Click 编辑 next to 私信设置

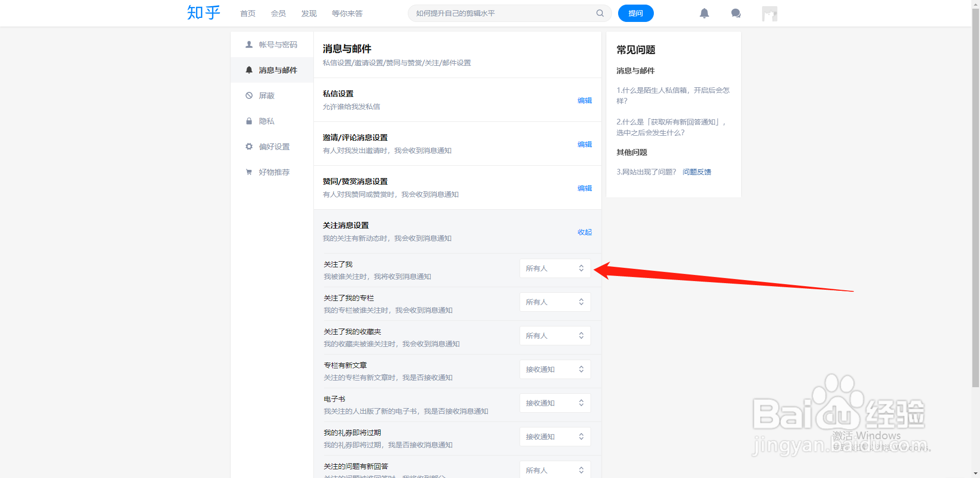pos(585,100)
